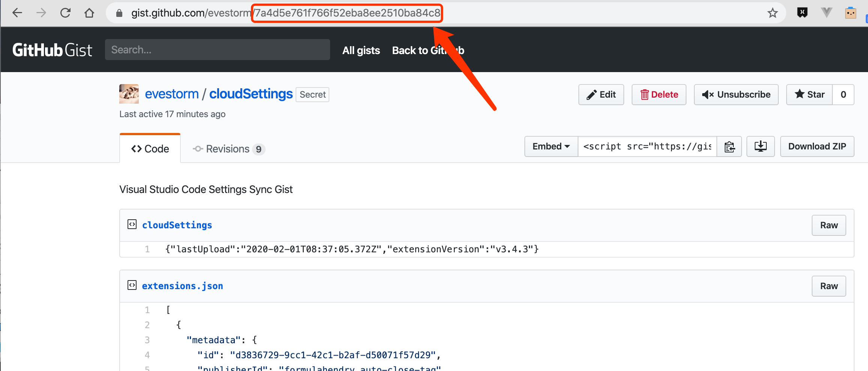868x371 pixels.
Task: Open extensions.json file anchor link
Action: (182, 286)
